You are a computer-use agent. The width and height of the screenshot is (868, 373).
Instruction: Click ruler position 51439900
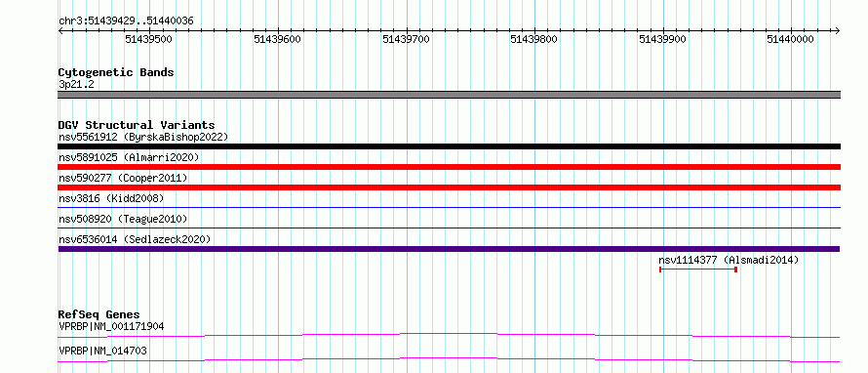pyautogui.click(x=662, y=39)
